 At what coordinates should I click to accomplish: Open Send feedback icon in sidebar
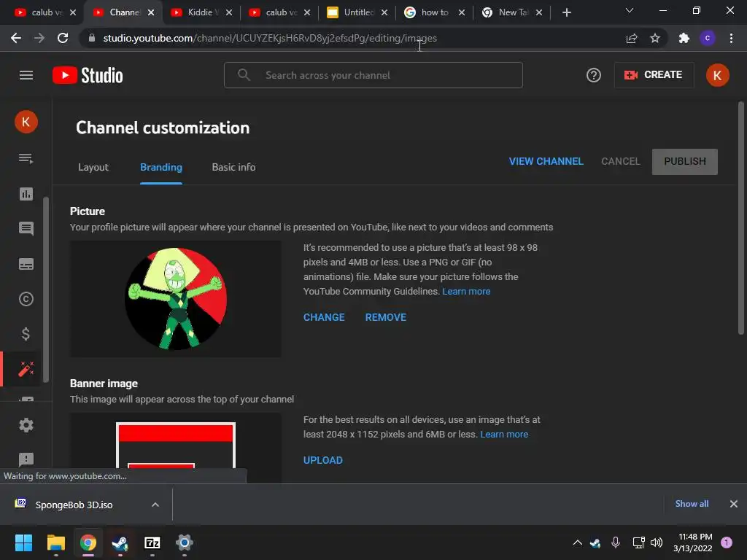(x=26, y=459)
